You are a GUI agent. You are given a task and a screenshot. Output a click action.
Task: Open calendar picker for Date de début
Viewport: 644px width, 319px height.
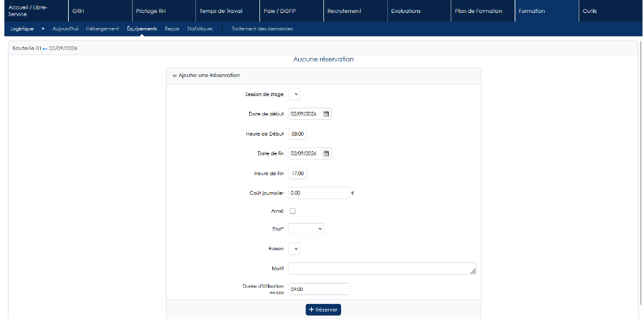tap(326, 114)
